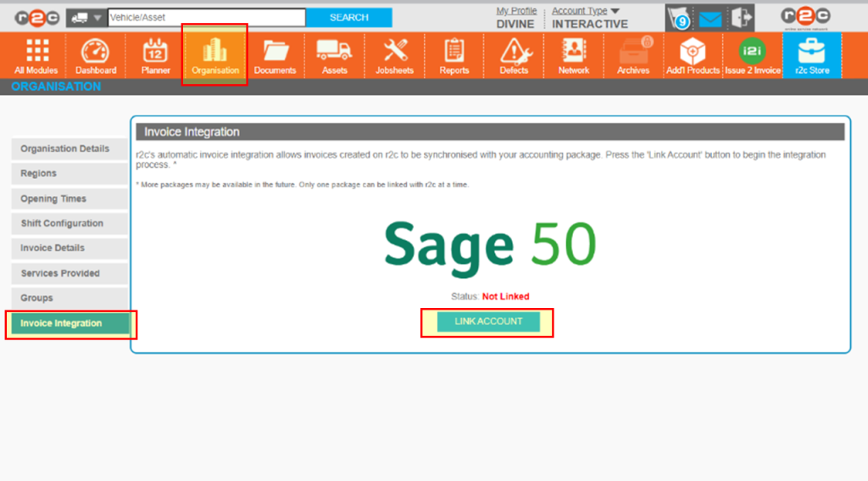
Task: Click the logout door icon
Action: 742,18
